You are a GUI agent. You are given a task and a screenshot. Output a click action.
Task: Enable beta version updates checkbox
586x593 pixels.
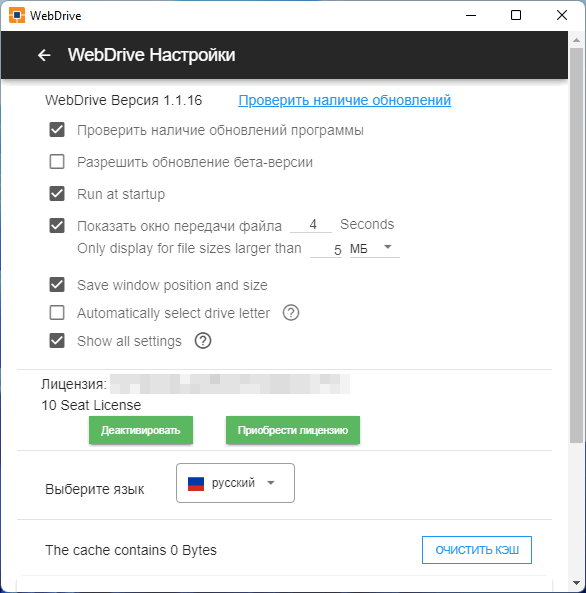tap(57, 162)
